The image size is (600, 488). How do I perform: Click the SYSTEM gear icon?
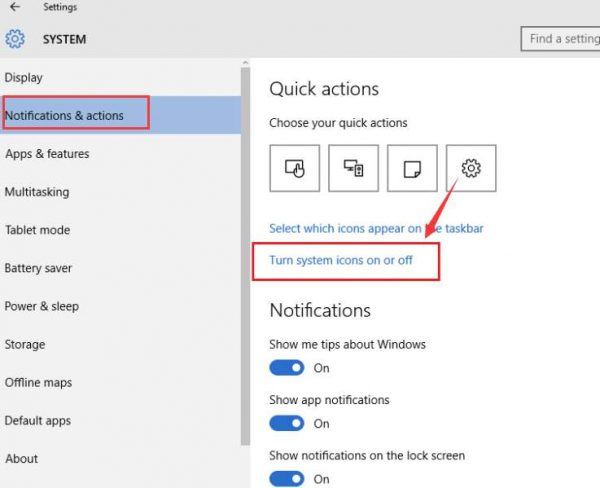(15, 39)
